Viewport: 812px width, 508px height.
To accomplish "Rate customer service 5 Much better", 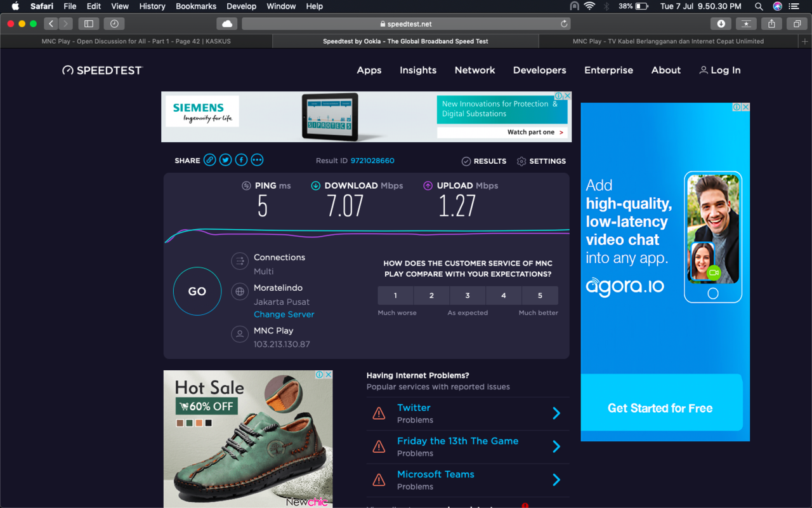I will tap(540, 295).
